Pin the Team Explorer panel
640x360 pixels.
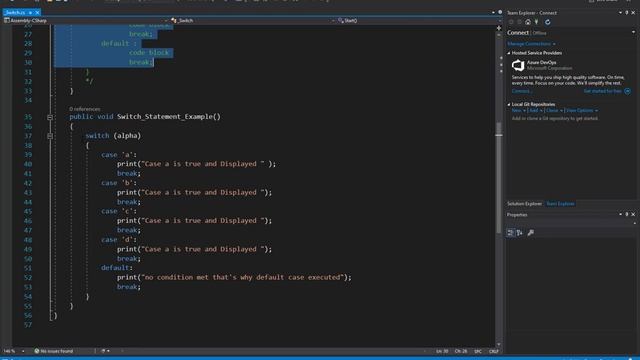click(x=627, y=13)
